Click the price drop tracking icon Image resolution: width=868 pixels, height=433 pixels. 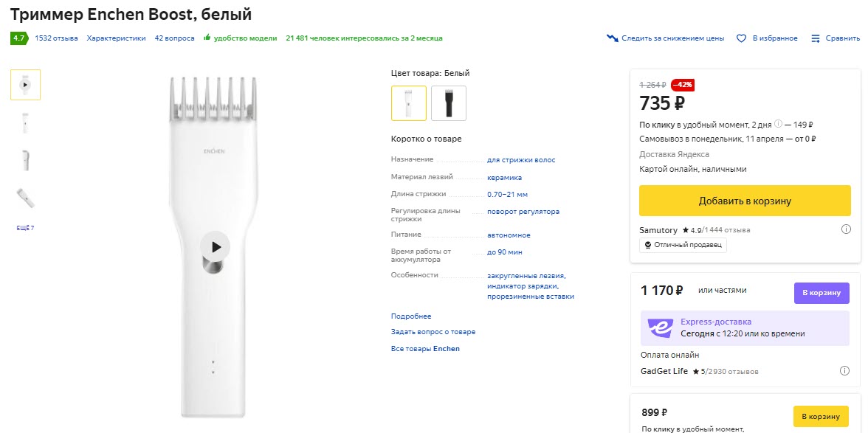[612, 38]
